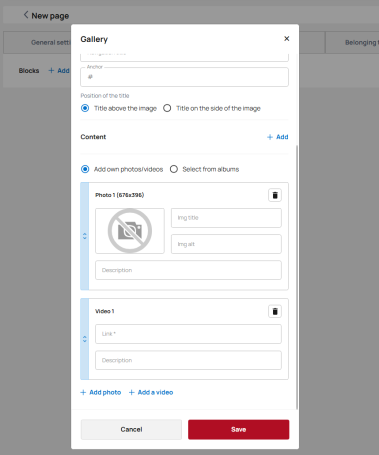Screen dimensions: 379x455
Task: Click the Blocks label in background page
Action: tap(29, 71)
